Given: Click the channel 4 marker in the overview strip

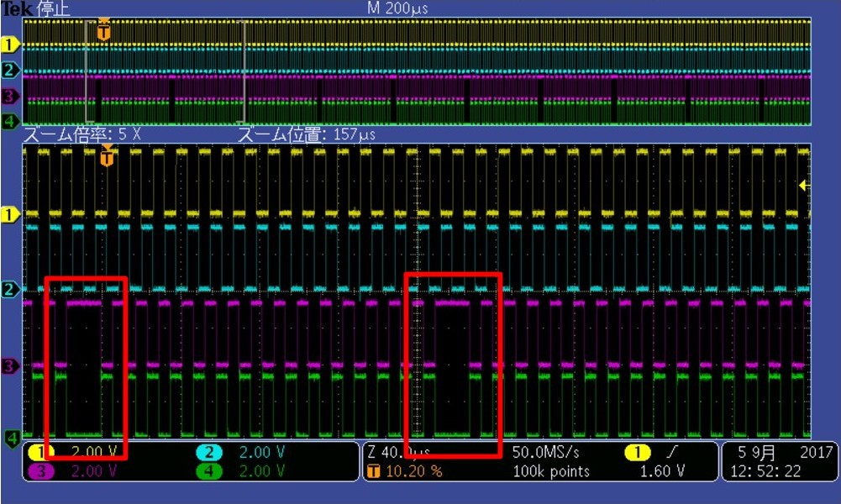Looking at the screenshot, I should 9,121.
